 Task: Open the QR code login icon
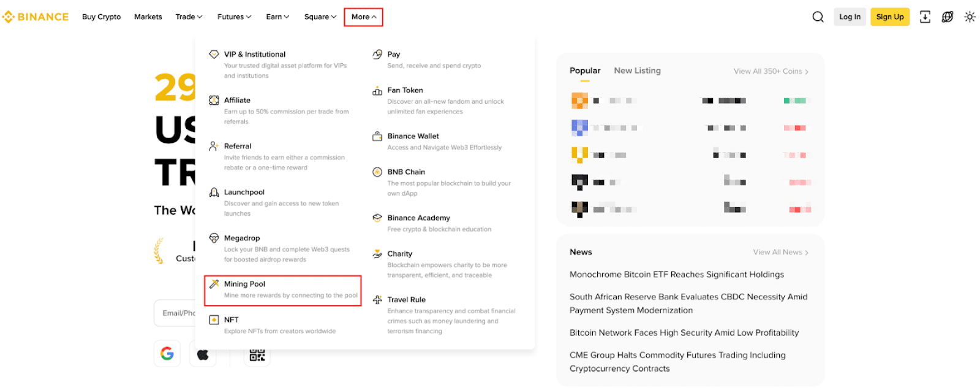pos(257,354)
